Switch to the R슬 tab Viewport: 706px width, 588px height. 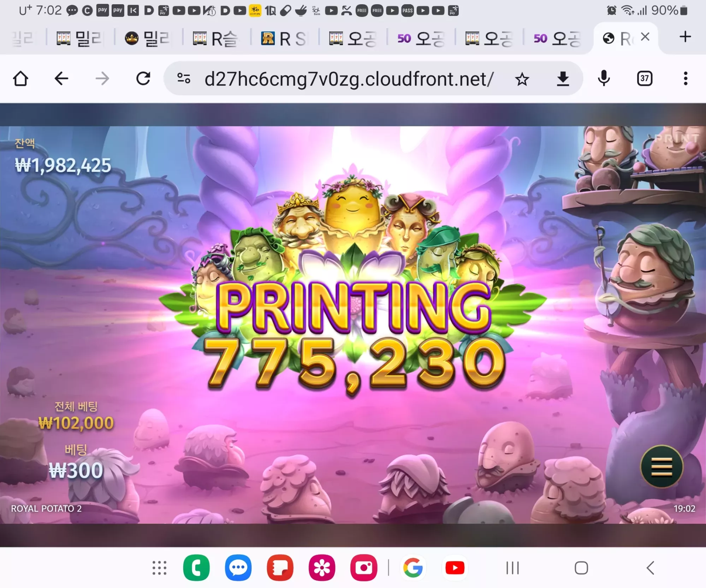point(215,38)
